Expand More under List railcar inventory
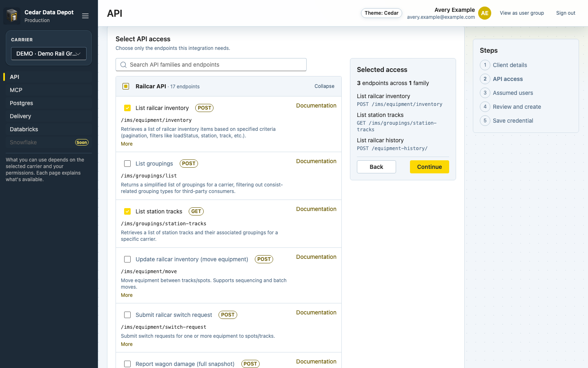The height and width of the screenshot is (368, 588). click(127, 144)
